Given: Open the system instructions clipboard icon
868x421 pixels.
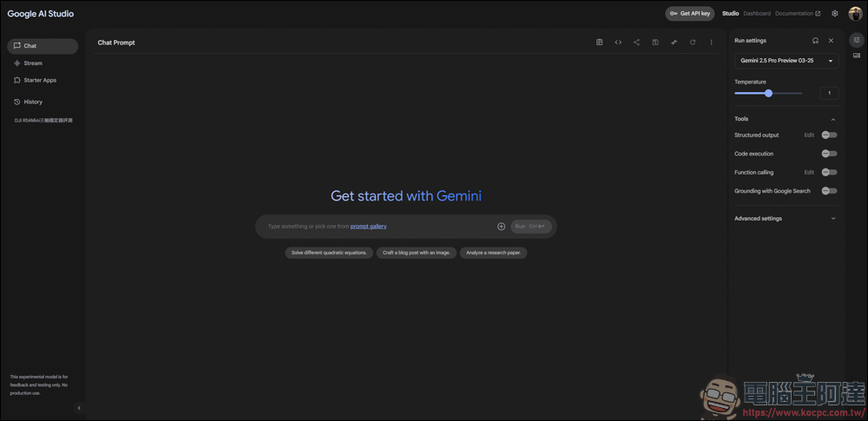Looking at the screenshot, I should click(599, 42).
